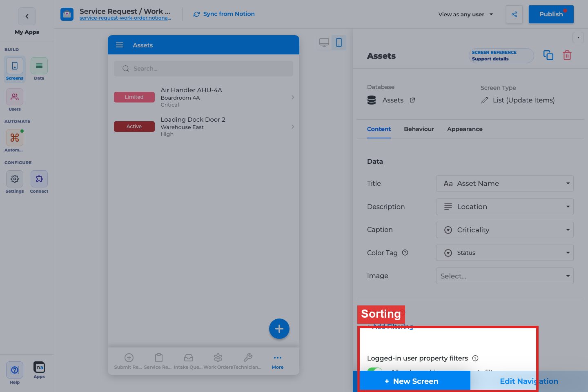This screenshot has width=588, height=392.
Task: Open the Color Tag dropdown showing Status
Action: tap(505, 253)
